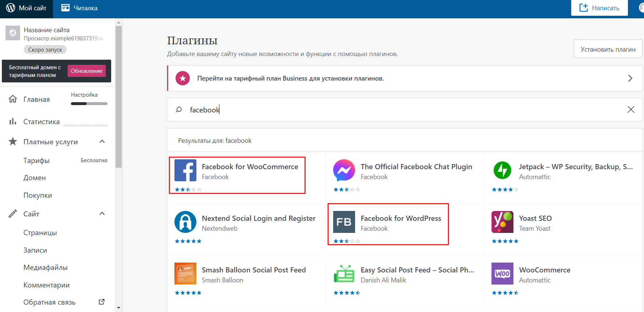Click the Установить плагин button
This screenshot has height=312, width=644.
coord(608,49)
